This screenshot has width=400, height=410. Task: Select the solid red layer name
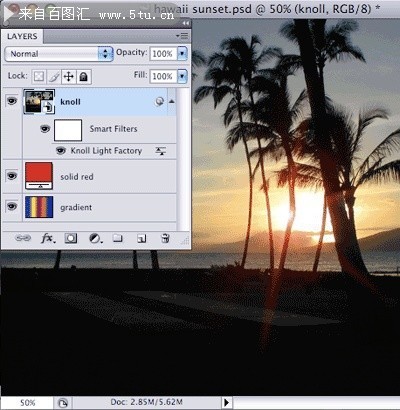tap(77, 177)
